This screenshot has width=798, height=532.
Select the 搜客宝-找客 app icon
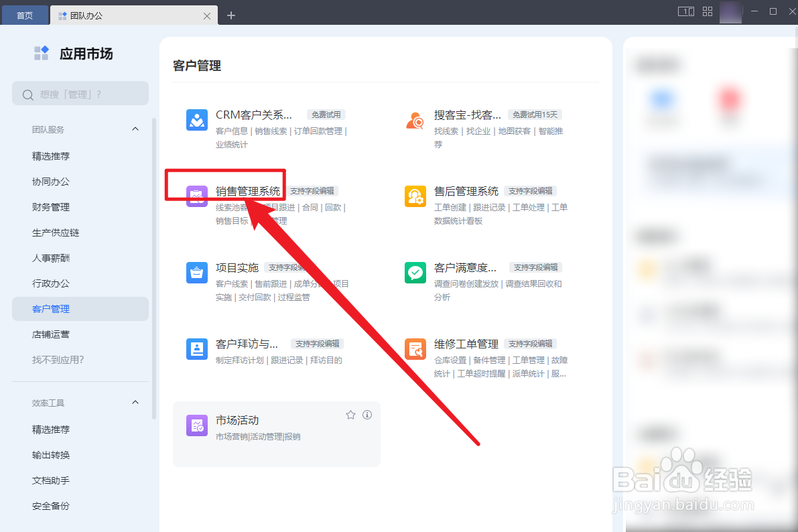415,121
